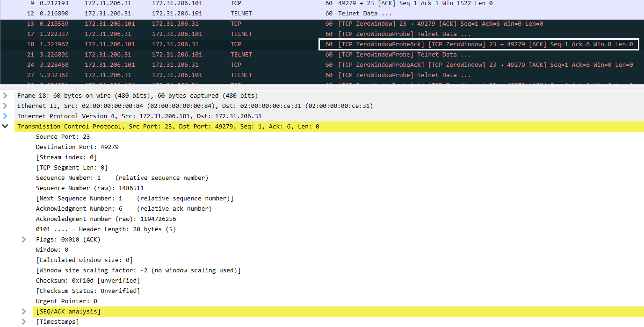The height and width of the screenshot is (327, 644).
Task: Expand the Ethernet II protocol layer
Action: 5,106
